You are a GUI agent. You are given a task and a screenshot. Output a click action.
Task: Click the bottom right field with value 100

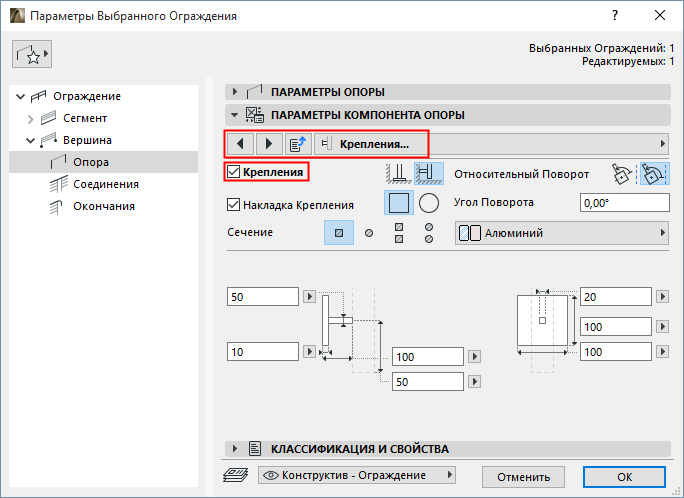pos(616,351)
